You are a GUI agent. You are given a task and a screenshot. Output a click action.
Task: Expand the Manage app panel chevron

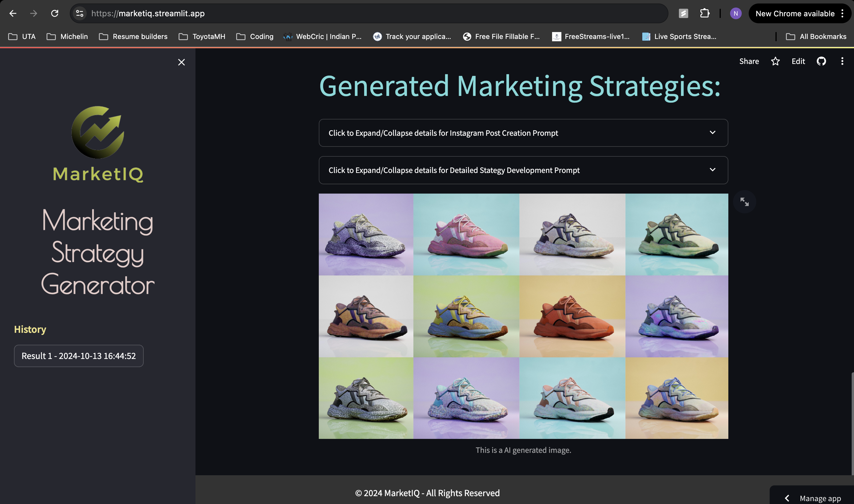click(787, 498)
